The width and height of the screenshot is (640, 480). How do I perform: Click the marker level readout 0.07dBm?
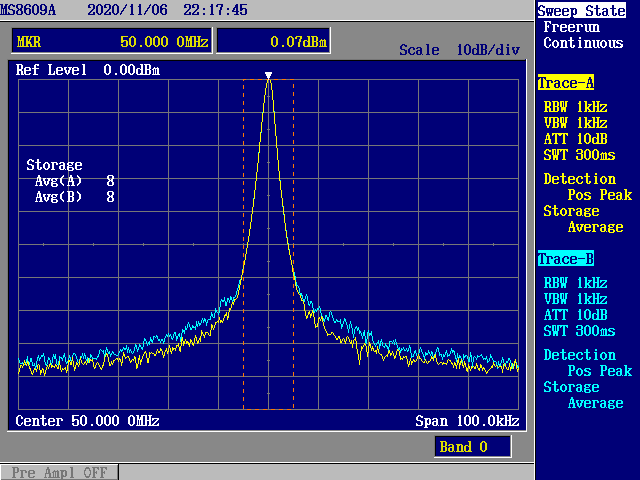pos(273,41)
